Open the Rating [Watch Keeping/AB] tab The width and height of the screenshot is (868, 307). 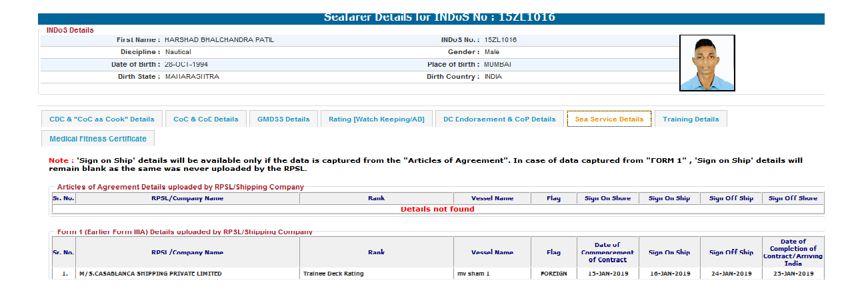(x=376, y=119)
